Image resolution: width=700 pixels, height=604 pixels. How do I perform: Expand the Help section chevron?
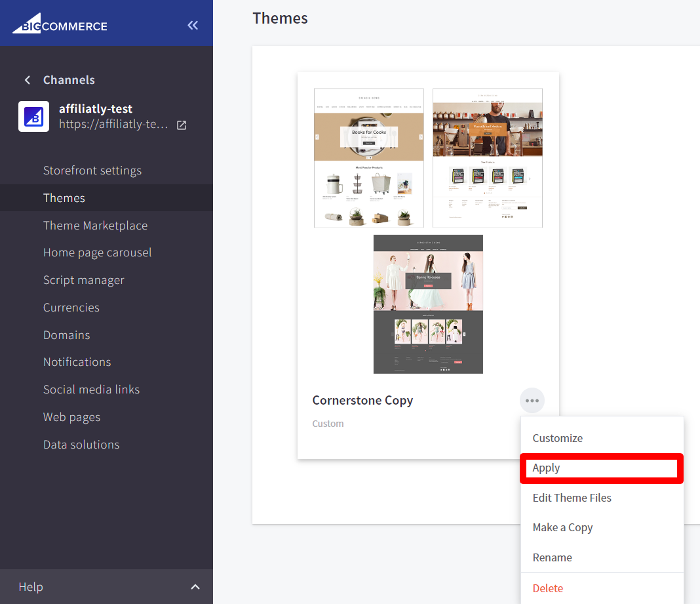pos(195,587)
